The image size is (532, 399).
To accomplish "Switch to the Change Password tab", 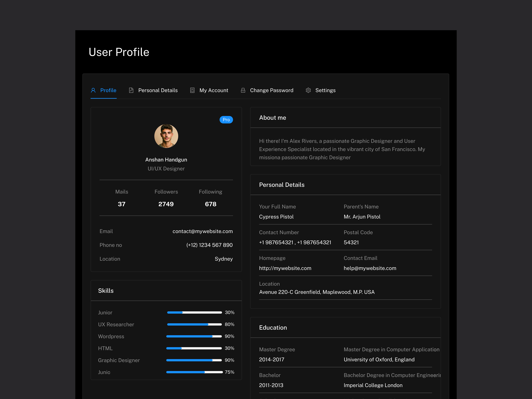I will click(x=272, y=90).
